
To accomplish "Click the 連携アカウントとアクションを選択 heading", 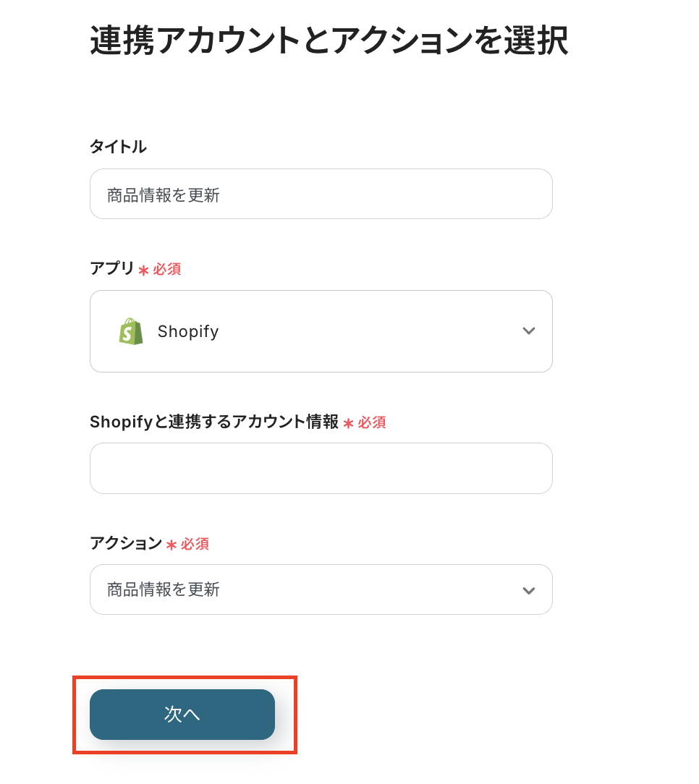I will coord(329,41).
